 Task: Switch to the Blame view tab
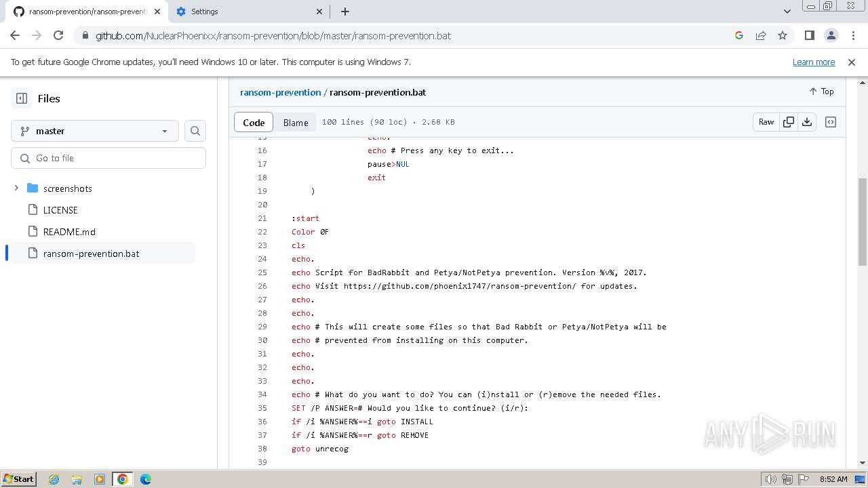coord(296,122)
